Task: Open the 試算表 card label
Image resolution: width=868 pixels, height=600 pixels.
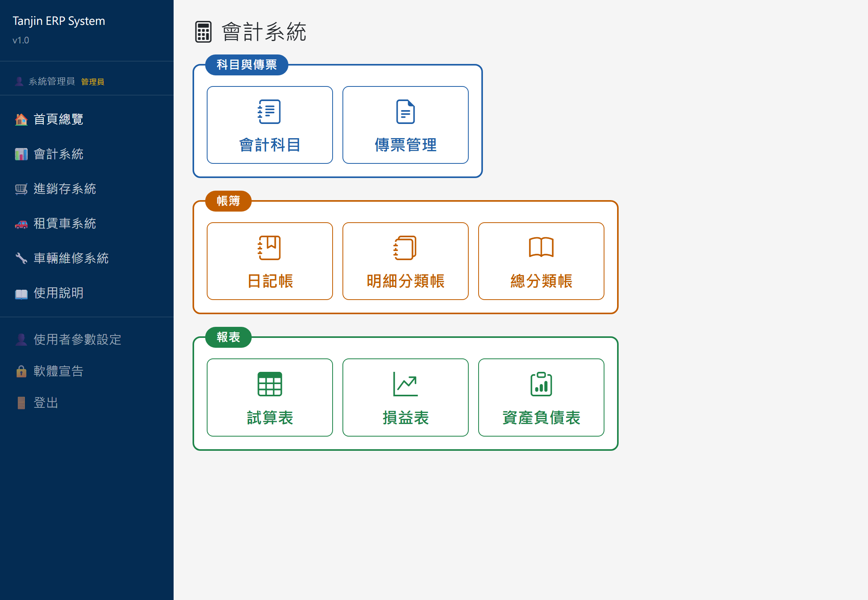Action: pos(270,418)
